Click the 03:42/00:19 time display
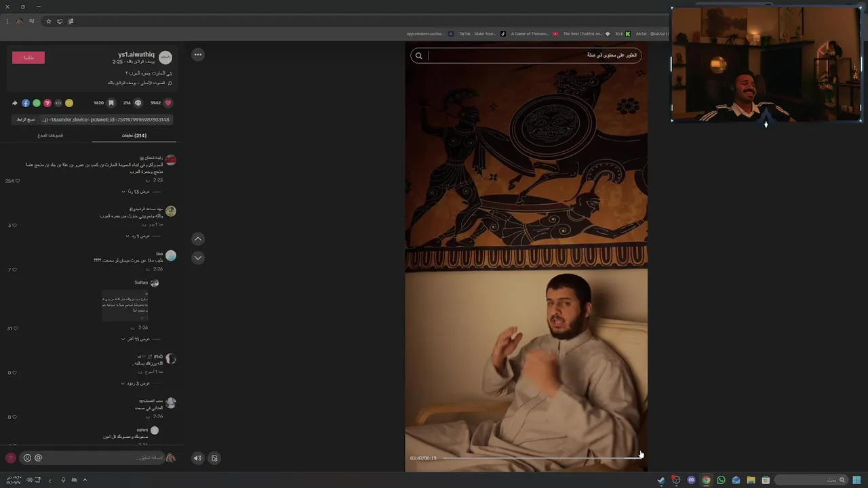 [423, 458]
